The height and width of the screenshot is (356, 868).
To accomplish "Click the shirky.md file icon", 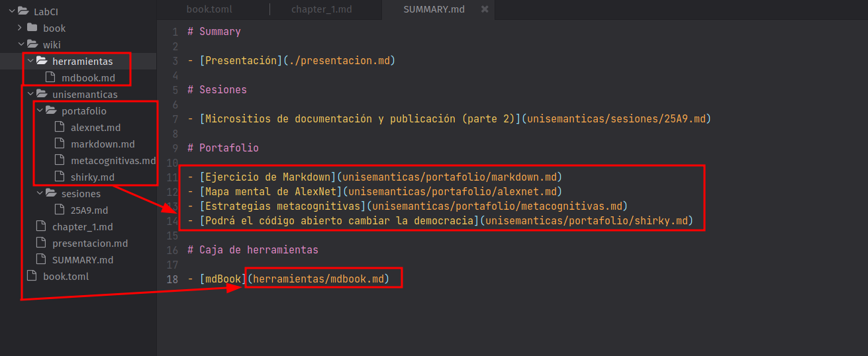I will 59,177.
